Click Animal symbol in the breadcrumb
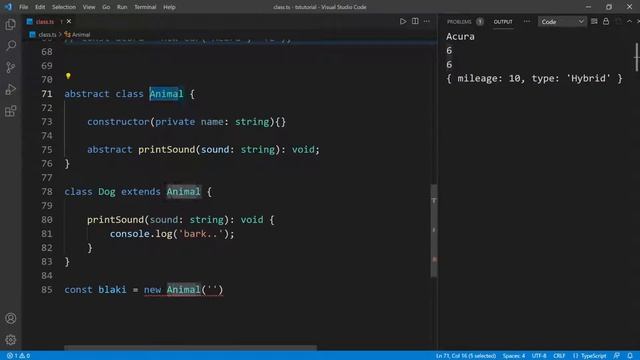Screen dimensions: 640x360 click(x=81, y=35)
